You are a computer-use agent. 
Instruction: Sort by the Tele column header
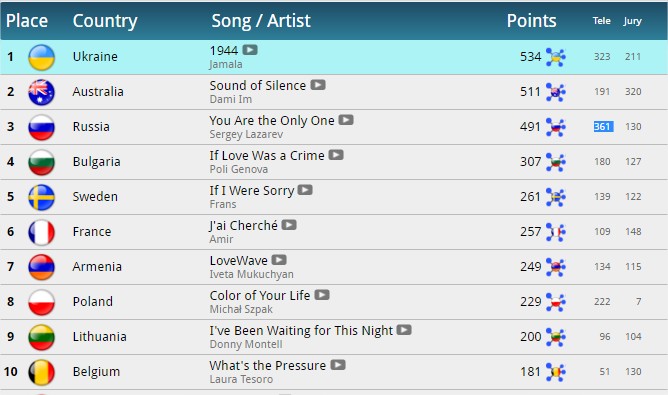tap(602, 21)
